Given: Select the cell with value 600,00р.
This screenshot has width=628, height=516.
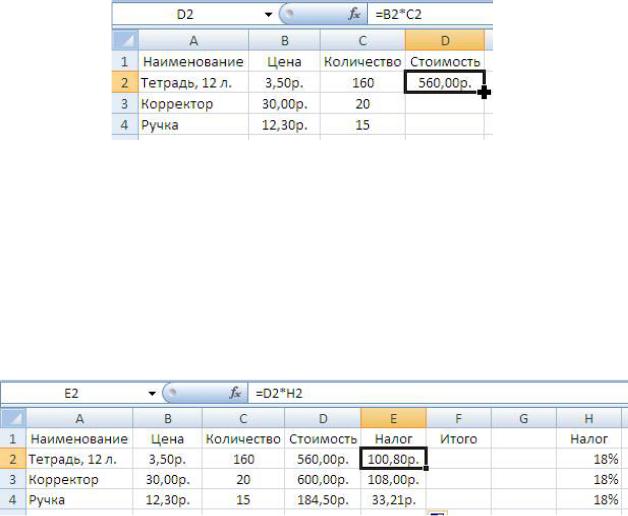Looking at the screenshot, I should coord(323,479).
